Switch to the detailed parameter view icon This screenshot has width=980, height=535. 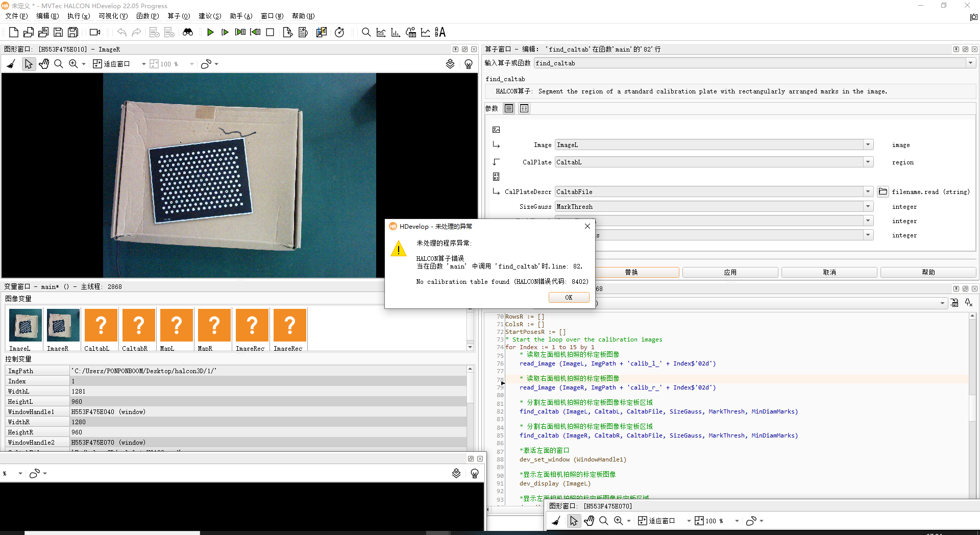coord(524,108)
